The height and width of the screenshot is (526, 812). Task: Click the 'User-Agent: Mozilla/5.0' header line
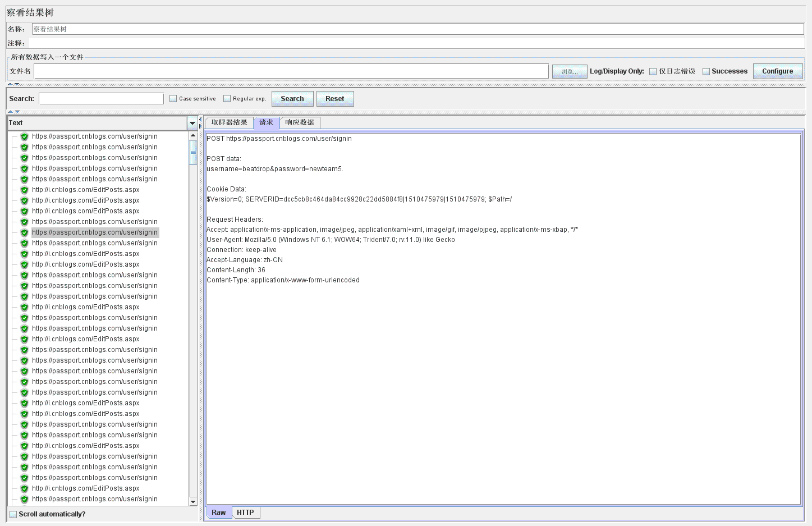331,240
